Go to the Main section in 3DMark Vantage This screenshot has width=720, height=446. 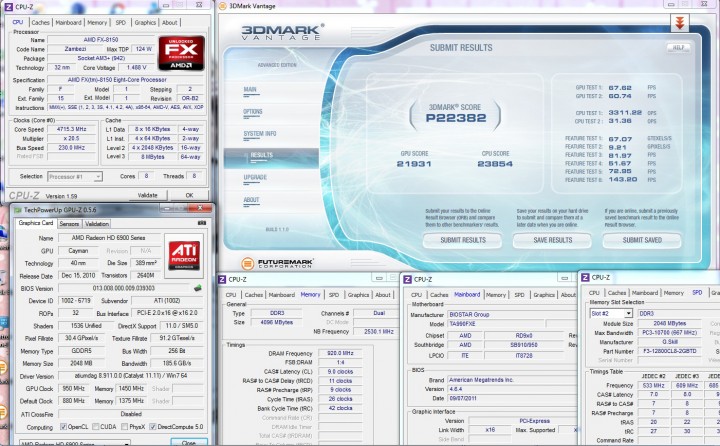(250, 90)
